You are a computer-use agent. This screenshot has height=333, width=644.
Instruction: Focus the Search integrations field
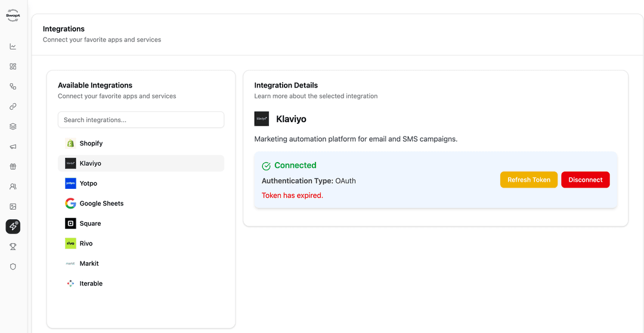pyautogui.click(x=141, y=120)
